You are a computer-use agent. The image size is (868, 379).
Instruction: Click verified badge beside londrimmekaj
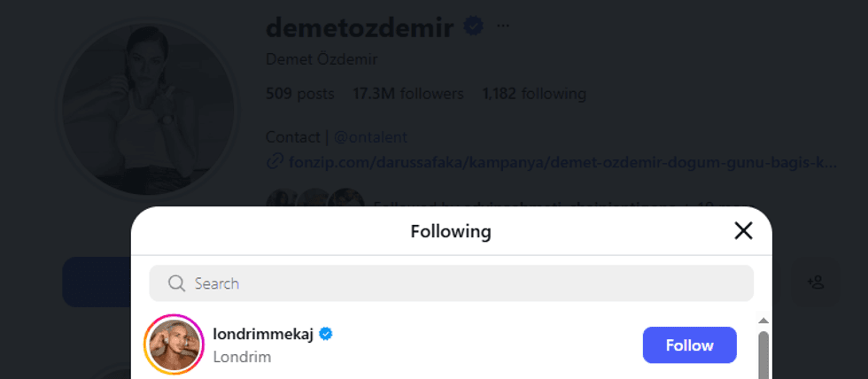pyautogui.click(x=326, y=334)
